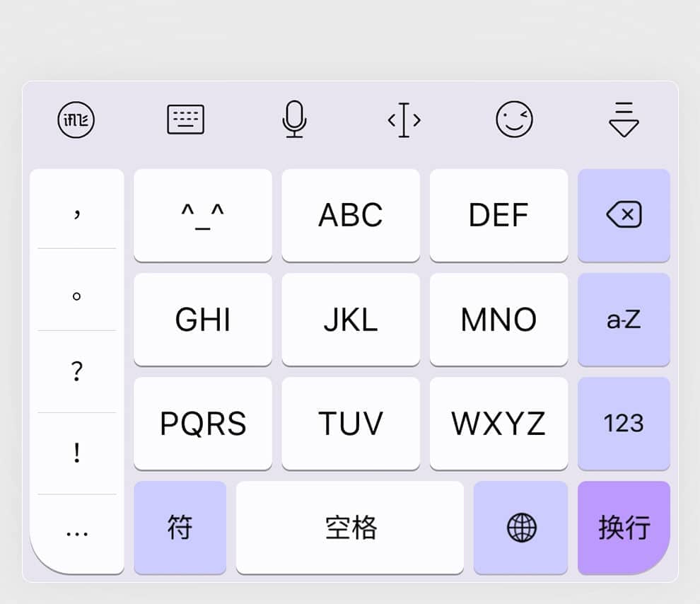Open the keyboard layout switcher icon

tap(185, 120)
